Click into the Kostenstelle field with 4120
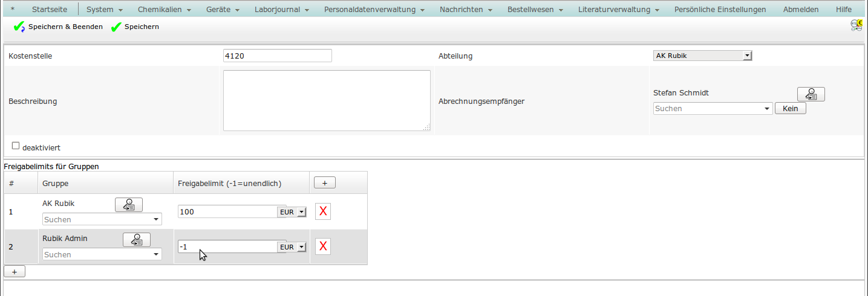Screen dimensions: 868x296 click(277, 56)
